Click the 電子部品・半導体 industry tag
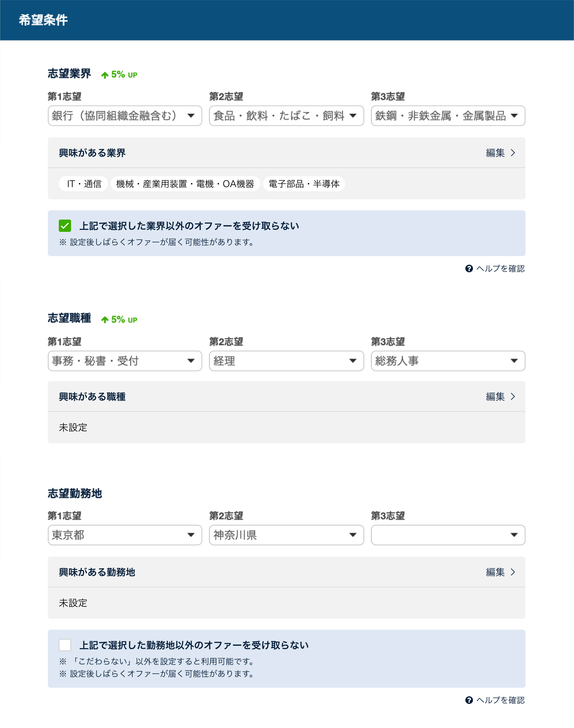 pos(304,184)
